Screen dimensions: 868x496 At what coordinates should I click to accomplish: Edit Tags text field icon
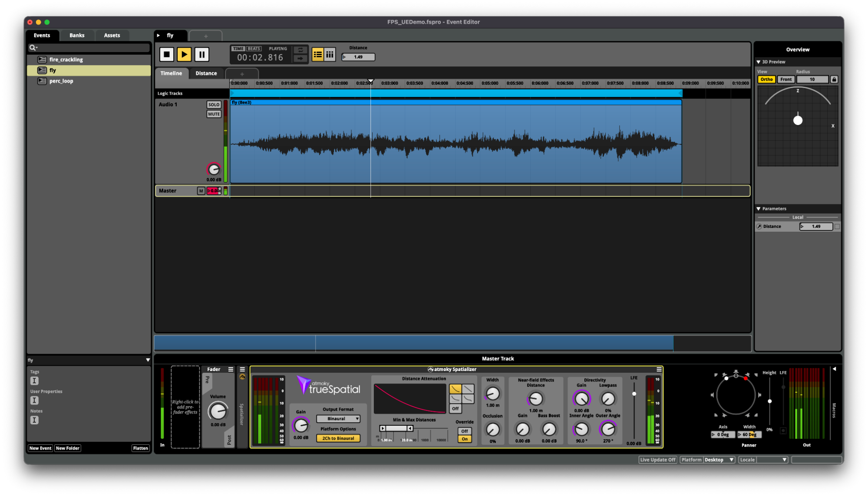[34, 381]
